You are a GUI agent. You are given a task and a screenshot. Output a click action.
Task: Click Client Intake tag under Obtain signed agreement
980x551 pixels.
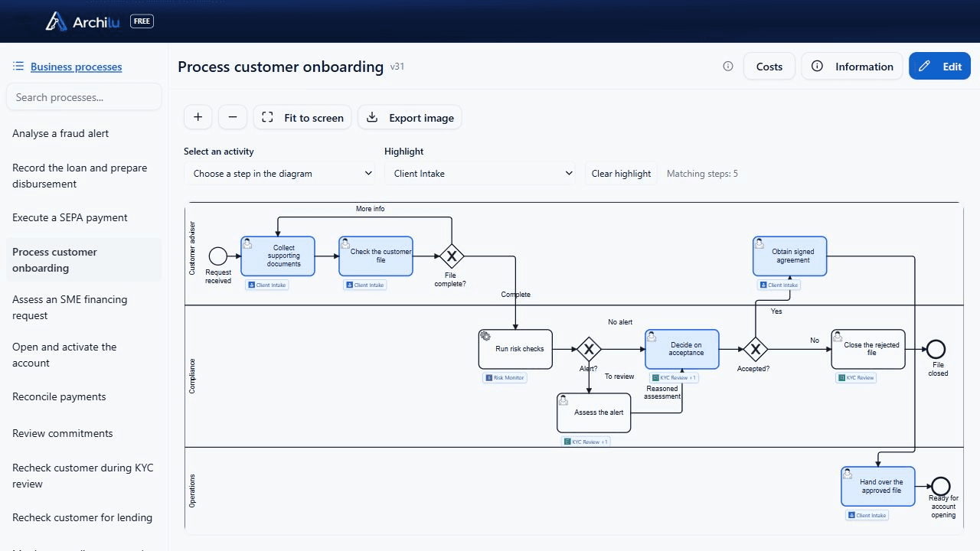[x=779, y=285]
